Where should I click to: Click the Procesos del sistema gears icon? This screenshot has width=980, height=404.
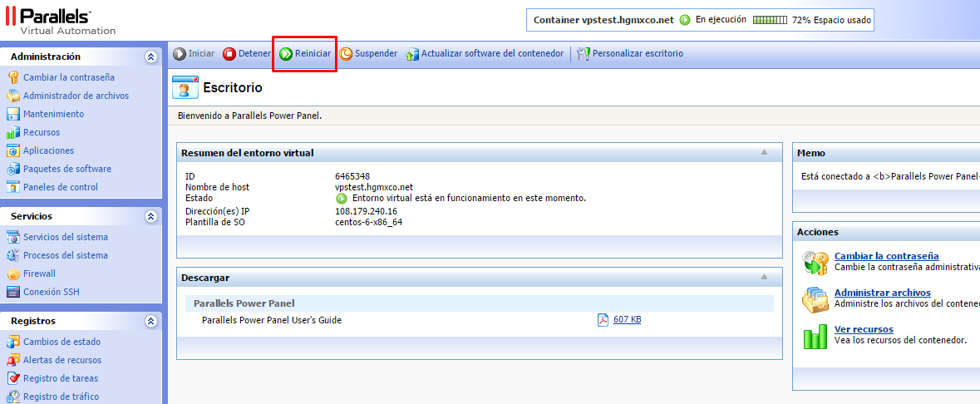[x=13, y=255]
